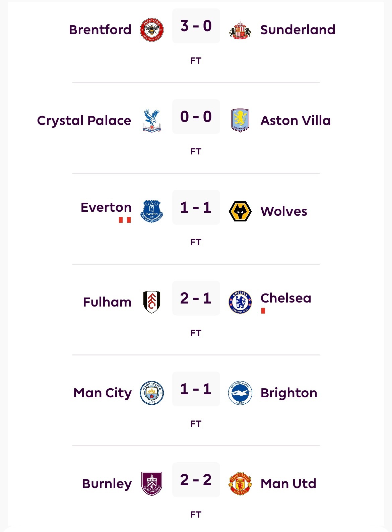Open the Fulham 2 - 1 Chelsea score
This screenshot has width=392, height=532.
(x=196, y=298)
